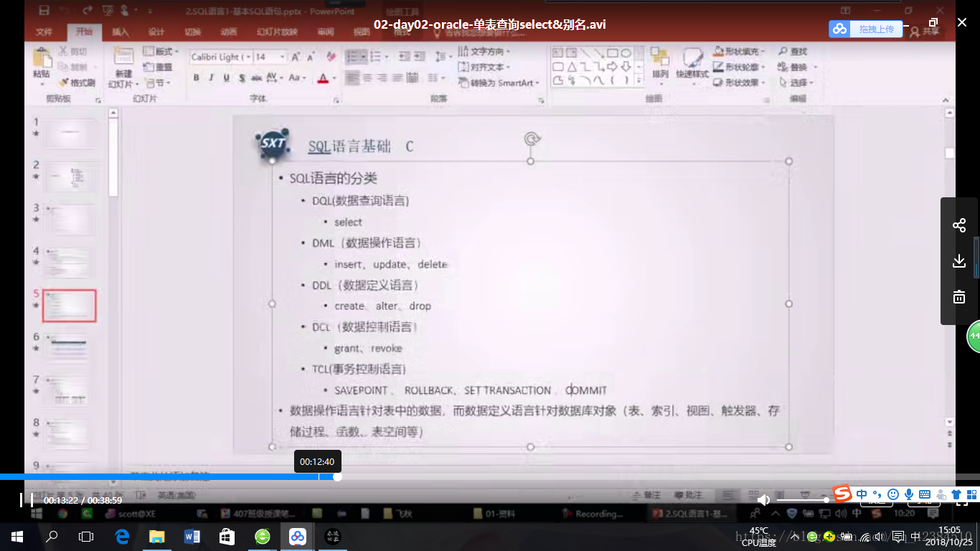Viewport: 980px width, 551px height.
Task: Toggle Bold formatting
Action: coord(196,78)
